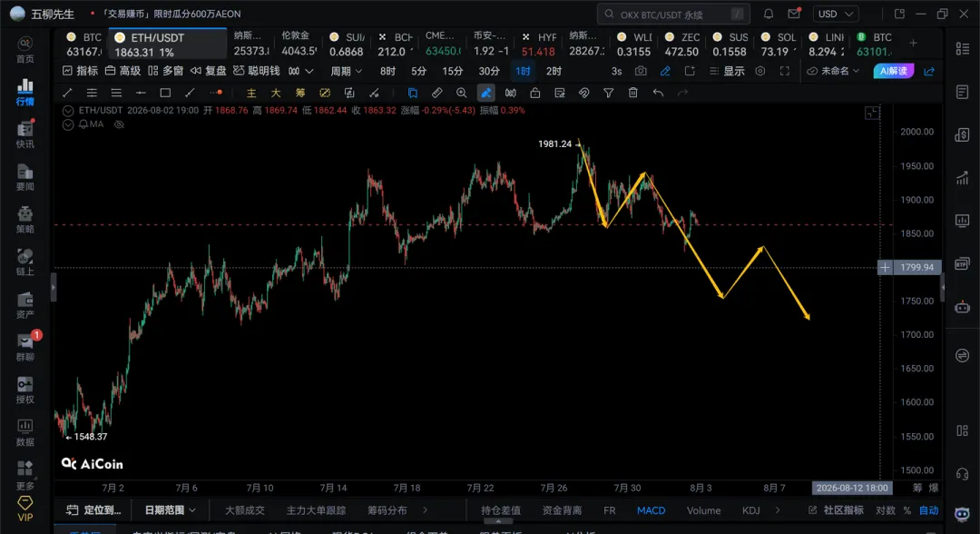Select the KDJ indicator tab
This screenshot has height=534, width=980.
pyautogui.click(x=750, y=510)
